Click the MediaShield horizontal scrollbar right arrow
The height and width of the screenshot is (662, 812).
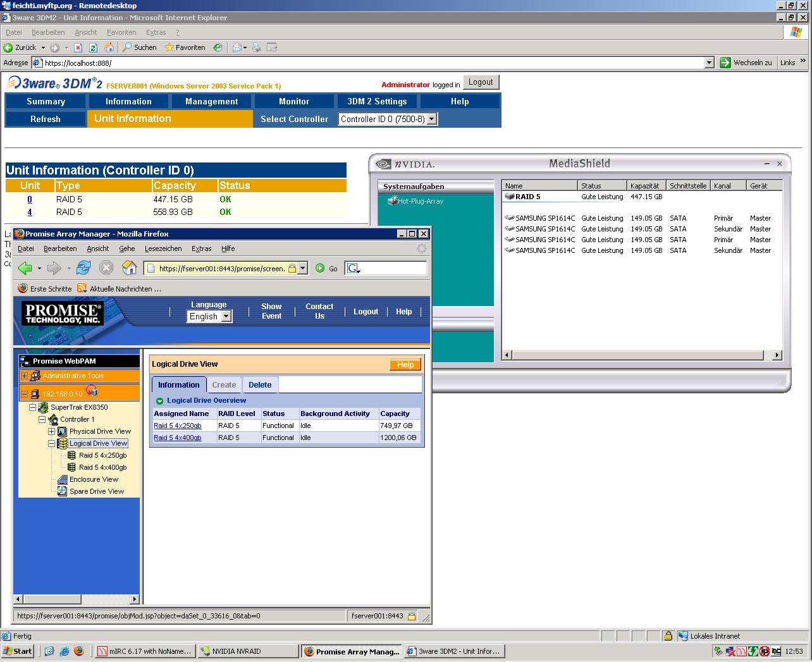[x=777, y=355]
